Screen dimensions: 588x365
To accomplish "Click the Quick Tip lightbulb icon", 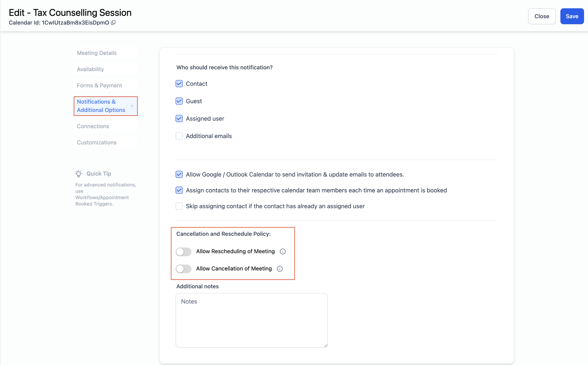I will click(x=78, y=173).
